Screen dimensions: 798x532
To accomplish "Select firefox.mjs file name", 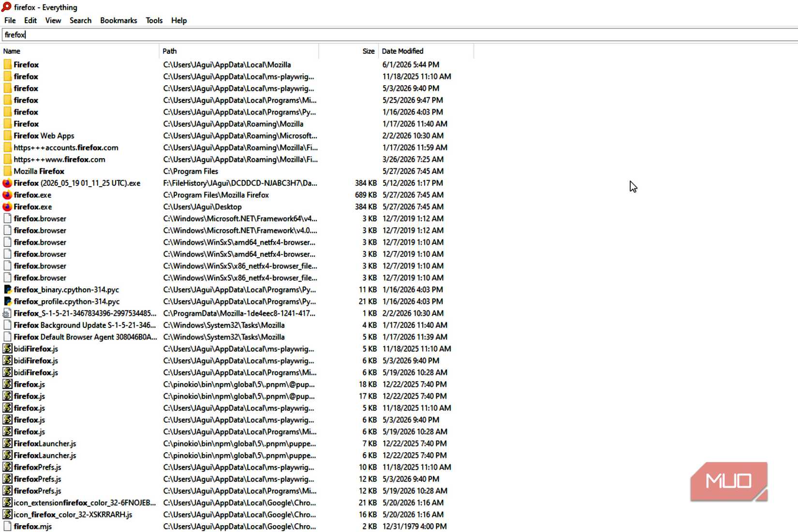I will point(32,526).
